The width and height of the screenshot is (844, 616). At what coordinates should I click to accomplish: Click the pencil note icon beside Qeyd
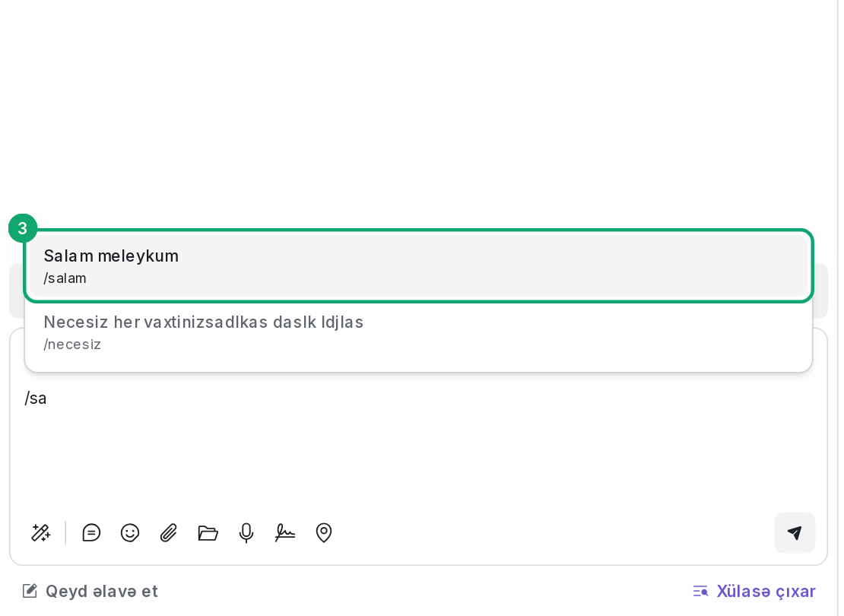click(x=30, y=591)
